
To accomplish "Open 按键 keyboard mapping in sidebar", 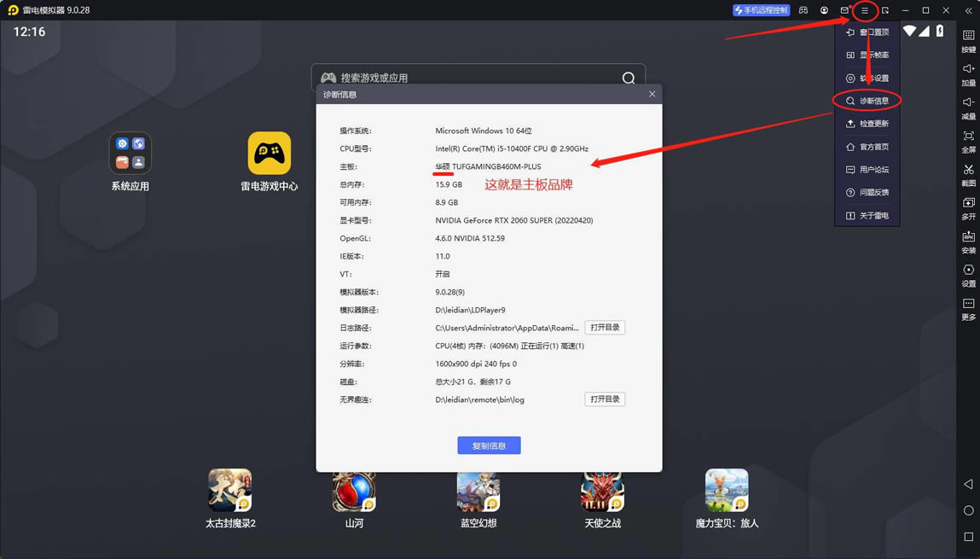I will (968, 41).
